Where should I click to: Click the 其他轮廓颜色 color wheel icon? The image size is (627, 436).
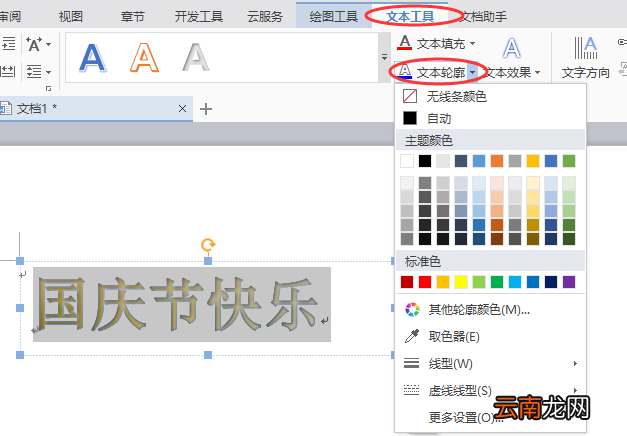412,309
